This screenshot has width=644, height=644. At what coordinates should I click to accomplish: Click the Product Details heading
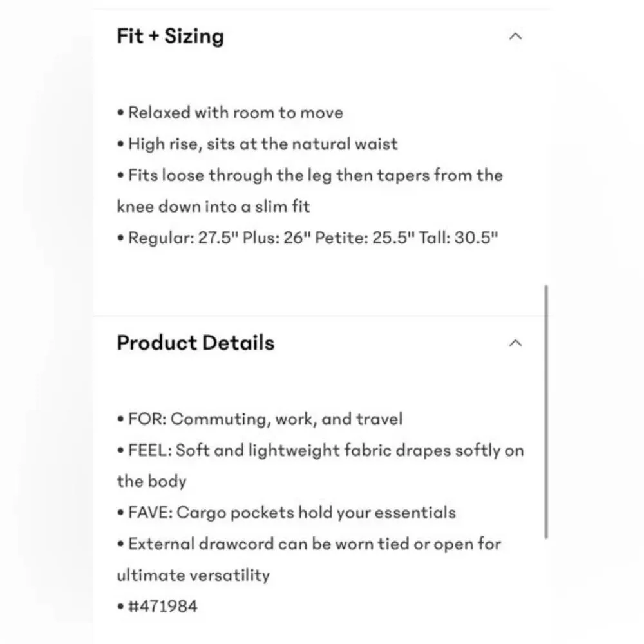[196, 343]
